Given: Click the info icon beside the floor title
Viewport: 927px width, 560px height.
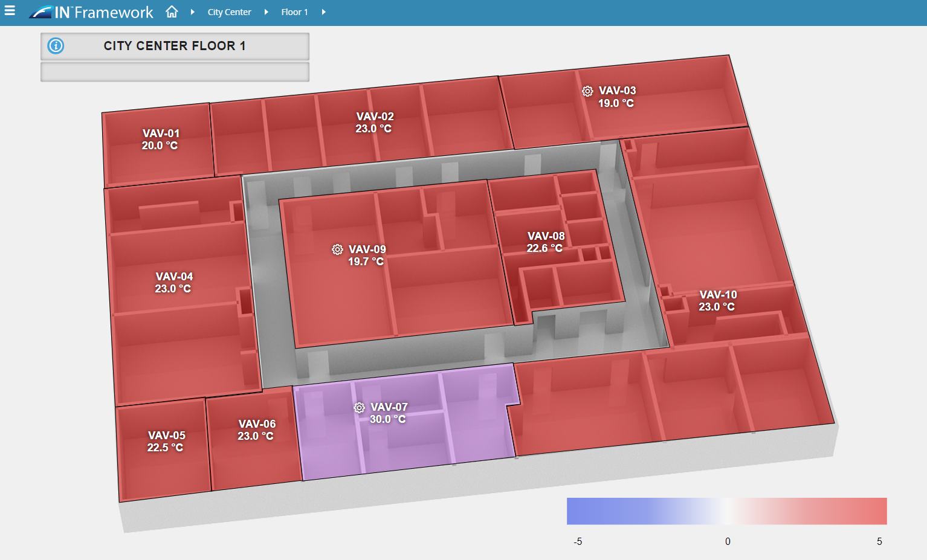Looking at the screenshot, I should click(55, 46).
